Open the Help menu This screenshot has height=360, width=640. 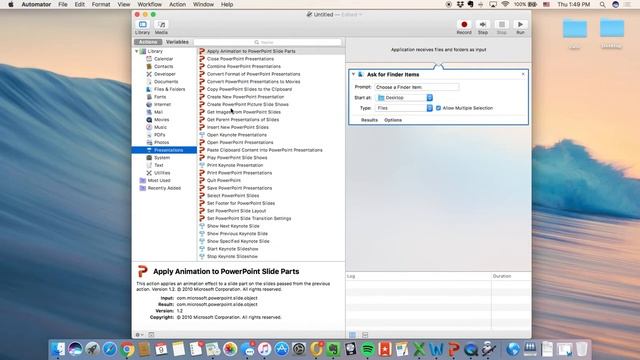pos(227,4)
